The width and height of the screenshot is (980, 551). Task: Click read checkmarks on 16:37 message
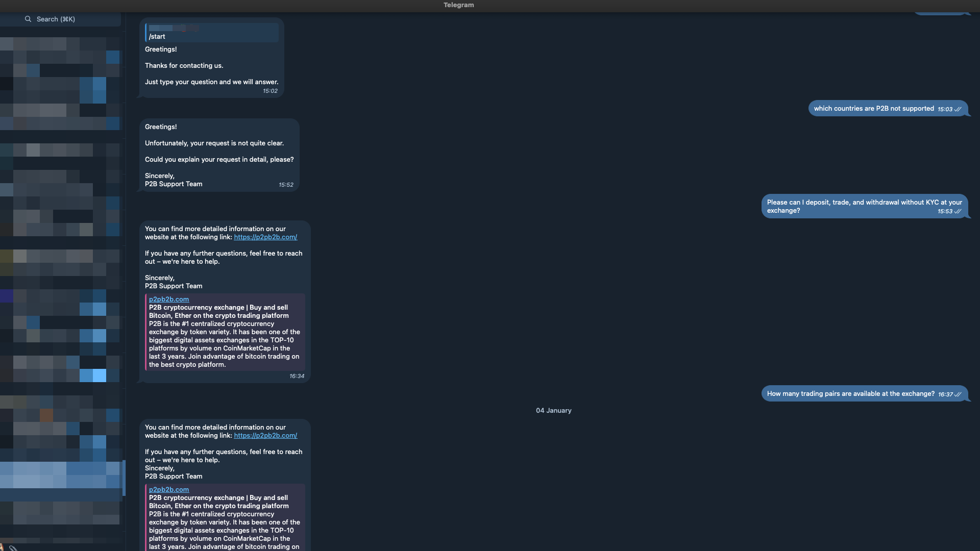coord(958,394)
